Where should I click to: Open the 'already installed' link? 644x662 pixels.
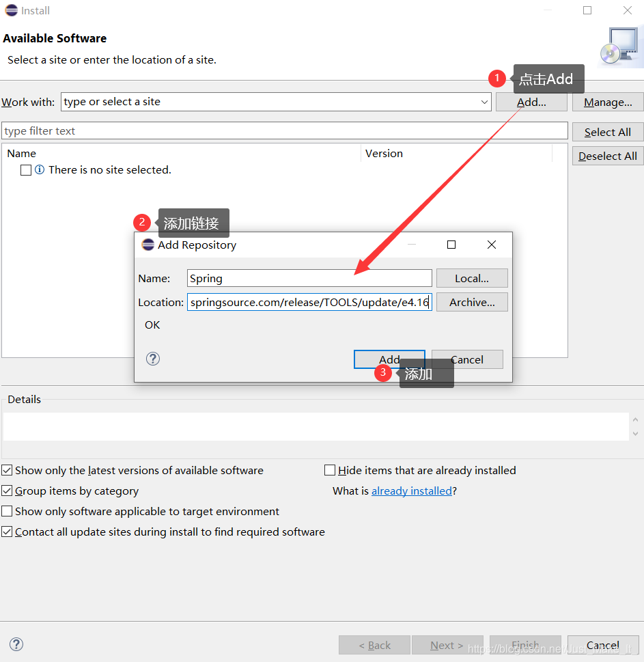(412, 491)
